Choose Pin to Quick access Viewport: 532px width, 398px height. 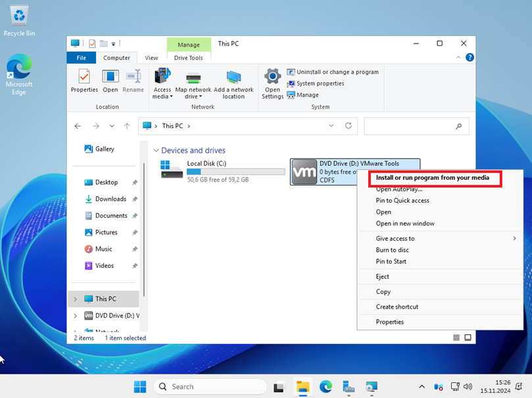coord(402,201)
